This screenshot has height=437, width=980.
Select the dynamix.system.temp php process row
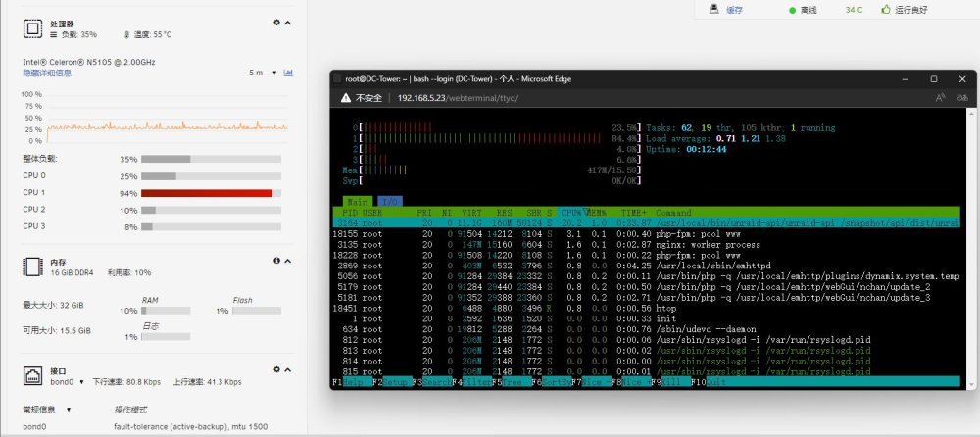pyautogui.click(x=647, y=276)
